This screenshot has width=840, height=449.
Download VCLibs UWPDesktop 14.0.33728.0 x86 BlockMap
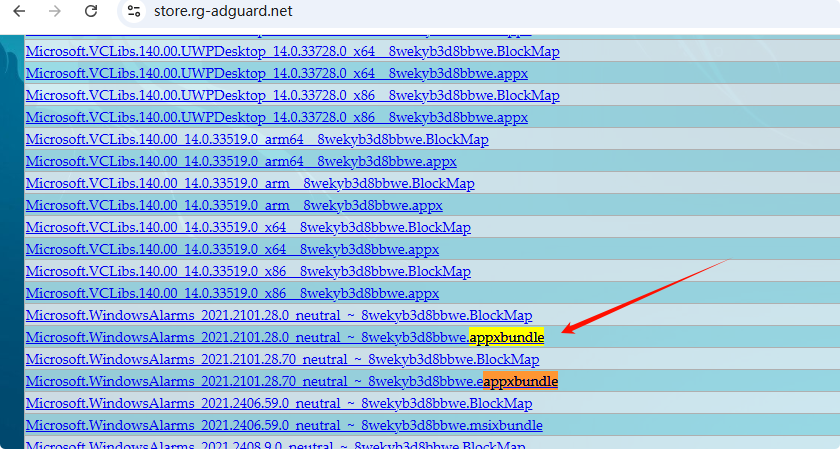click(292, 95)
